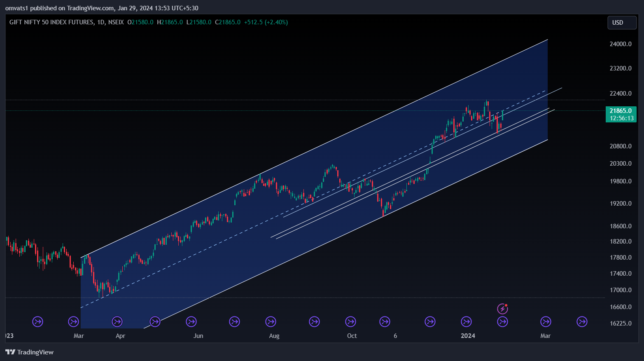Click the event marker above the right-side Mar label
Image resolution: width=644 pixels, height=361 pixels.
pyautogui.click(x=546, y=321)
